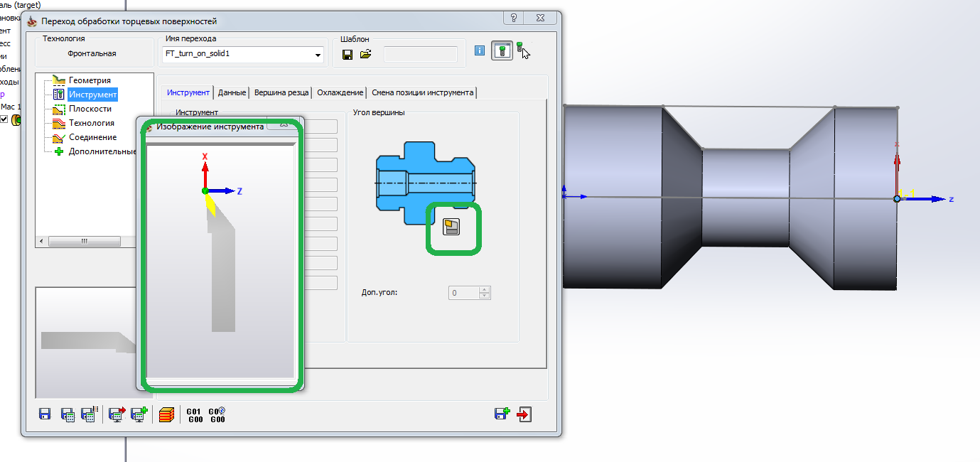Viewport: 980px width, 462px height.
Task: Click the G01 G00 GCode icon
Action: (x=194, y=415)
